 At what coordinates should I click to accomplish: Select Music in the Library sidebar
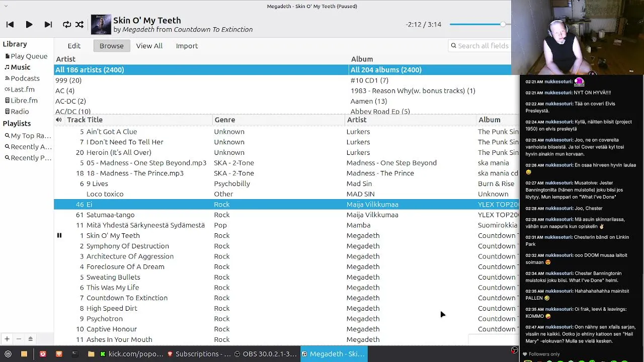pyautogui.click(x=18, y=67)
